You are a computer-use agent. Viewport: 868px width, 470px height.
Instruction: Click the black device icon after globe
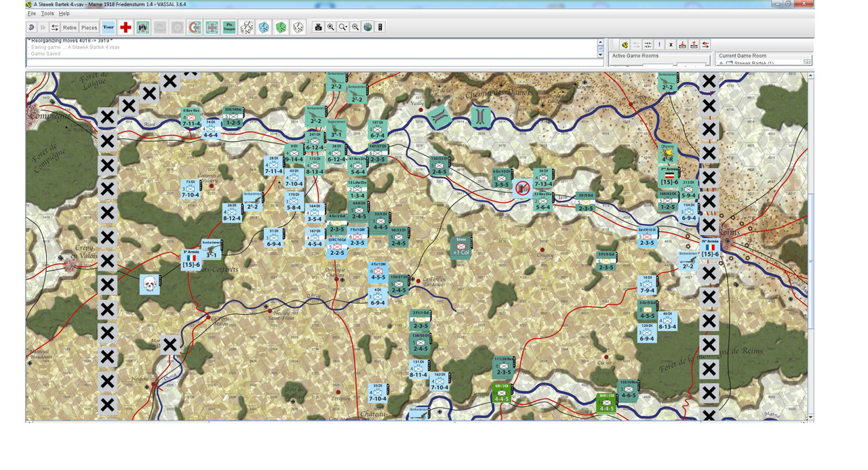click(380, 27)
